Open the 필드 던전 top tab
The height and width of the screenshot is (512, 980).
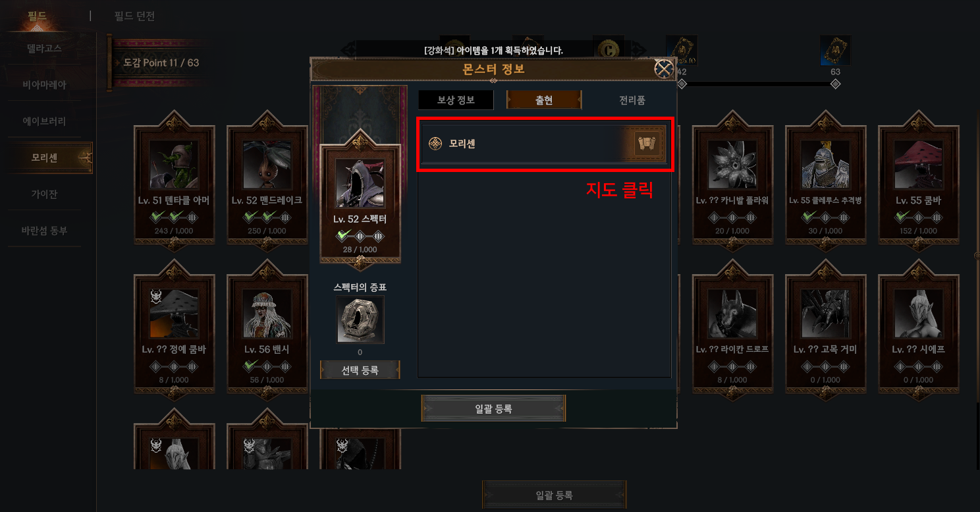[x=134, y=16]
